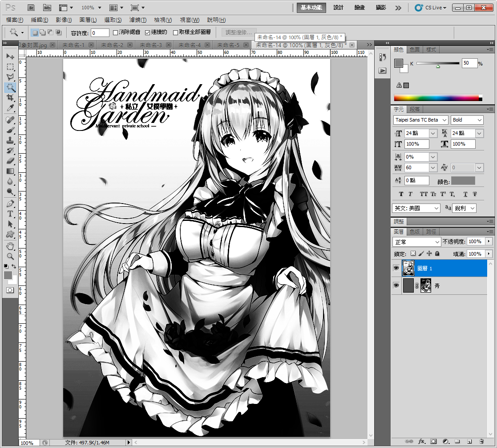This screenshot has height=448, width=497.
Task: Select the Zoom tool in toolbox
Action: [x=10, y=256]
